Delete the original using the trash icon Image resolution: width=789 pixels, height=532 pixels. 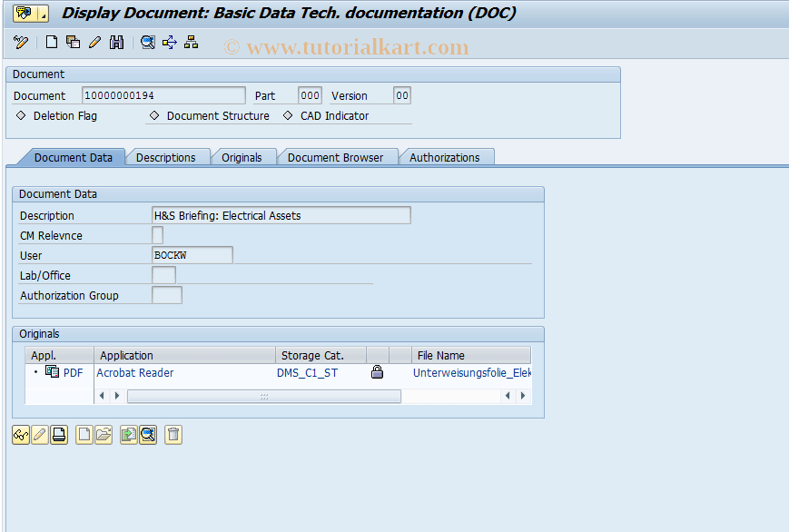173,435
